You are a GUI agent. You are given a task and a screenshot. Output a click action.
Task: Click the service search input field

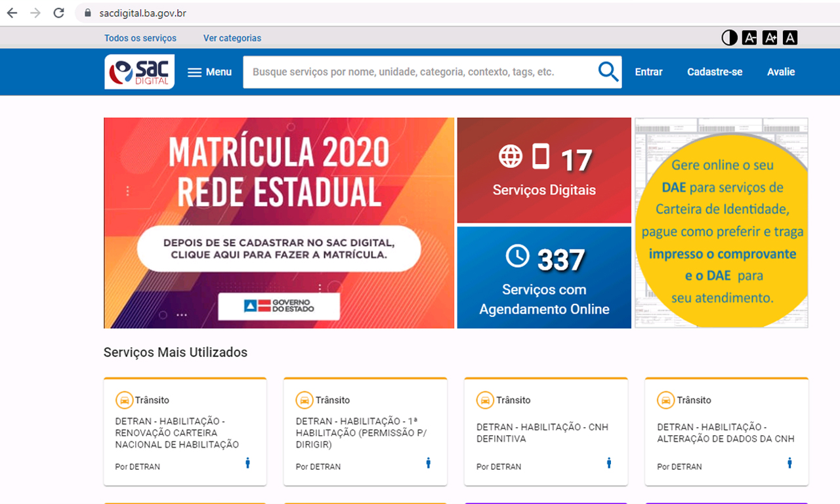(420, 72)
